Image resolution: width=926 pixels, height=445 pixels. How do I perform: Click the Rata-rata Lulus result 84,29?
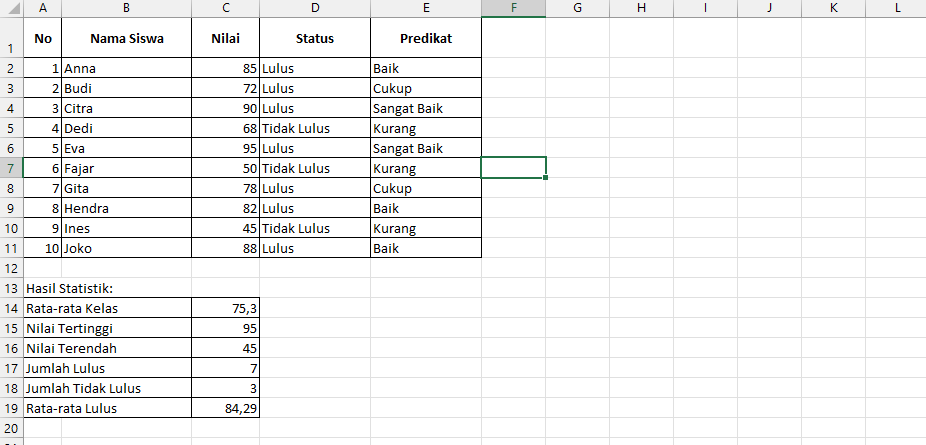tap(226, 408)
